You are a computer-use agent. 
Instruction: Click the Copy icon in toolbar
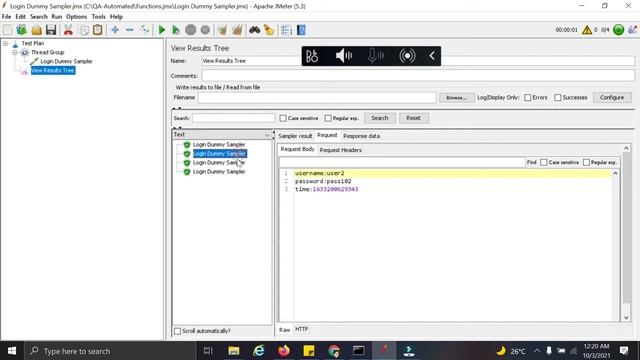84,30
